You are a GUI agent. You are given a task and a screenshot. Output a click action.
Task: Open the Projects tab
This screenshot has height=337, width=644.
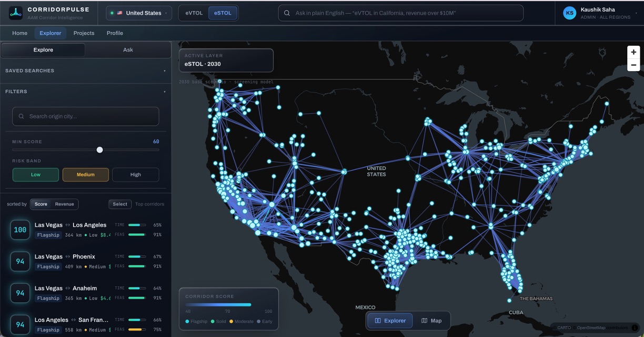click(x=84, y=33)
